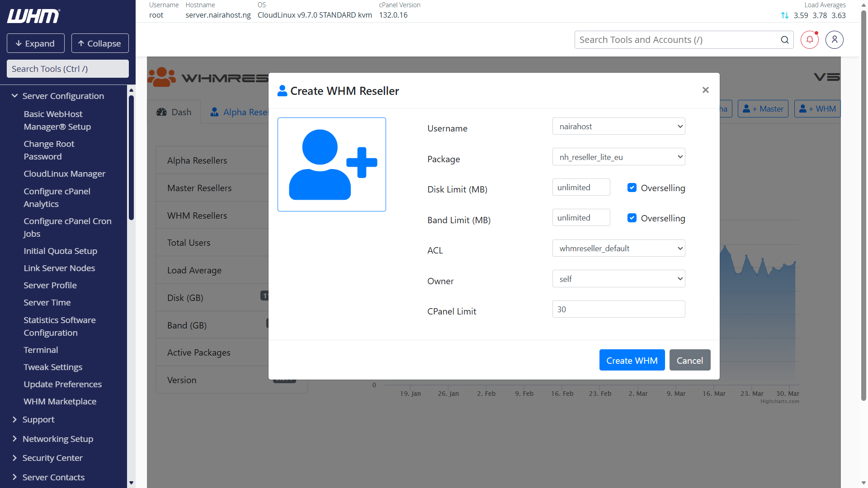Switch to the Alpha Reseller tab

point(240,112)
